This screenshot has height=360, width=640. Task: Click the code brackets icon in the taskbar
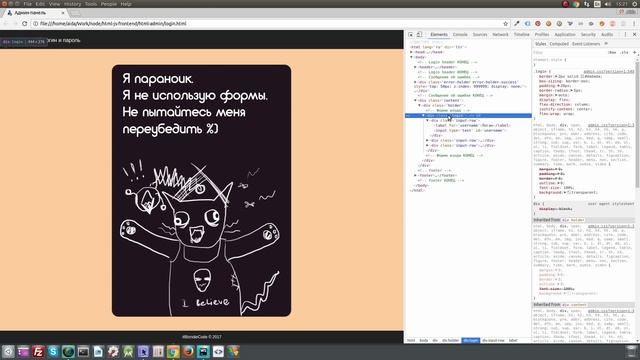218,351
